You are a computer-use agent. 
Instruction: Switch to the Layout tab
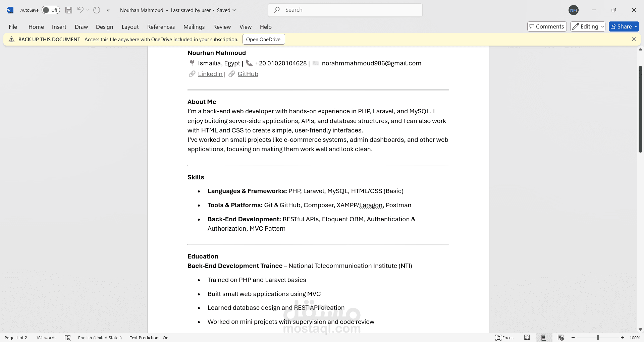tap(130, 27)
